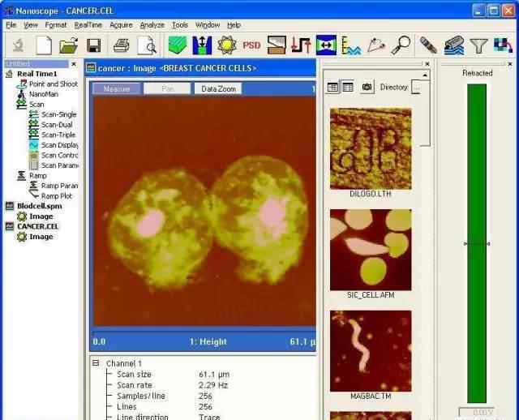Open the blue depth analysis icon
This screenshot has width=519, height=420.
202,45
